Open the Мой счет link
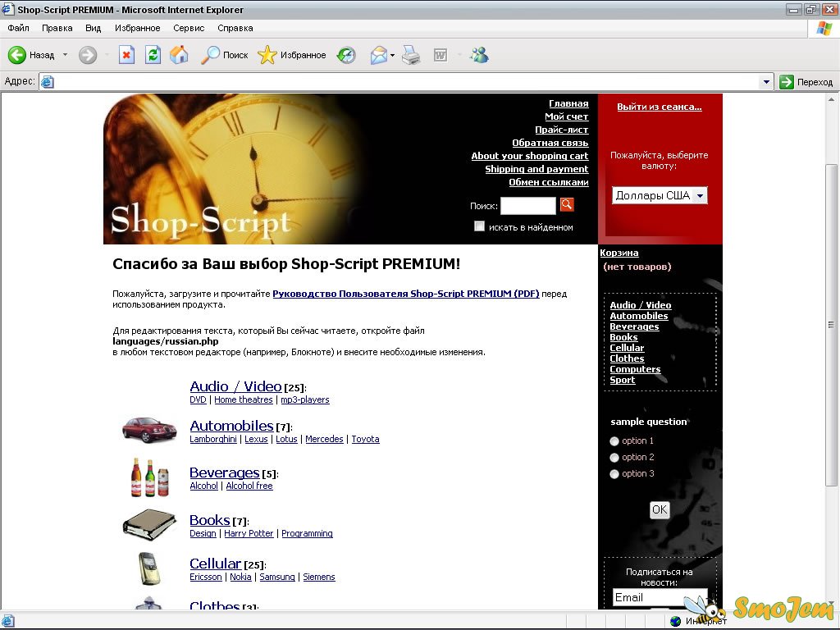 click(566, 116)
